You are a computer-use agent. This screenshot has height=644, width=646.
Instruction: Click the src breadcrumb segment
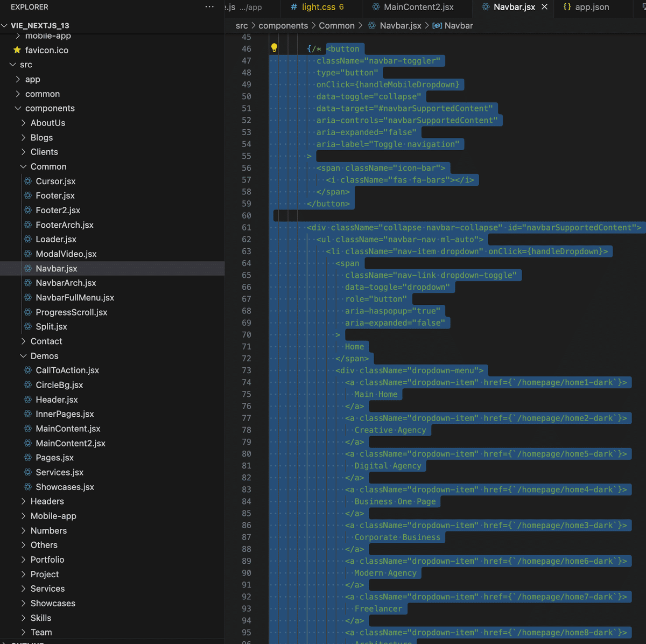point(242,25)
